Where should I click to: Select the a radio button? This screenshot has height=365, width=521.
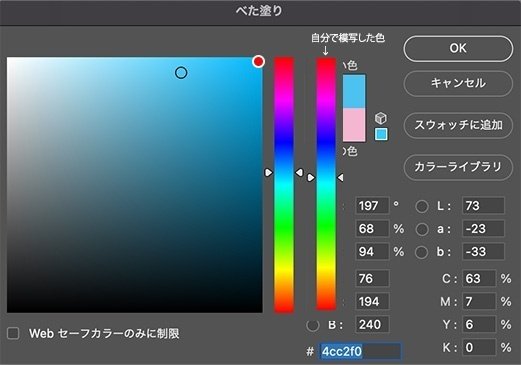(422, 229)
